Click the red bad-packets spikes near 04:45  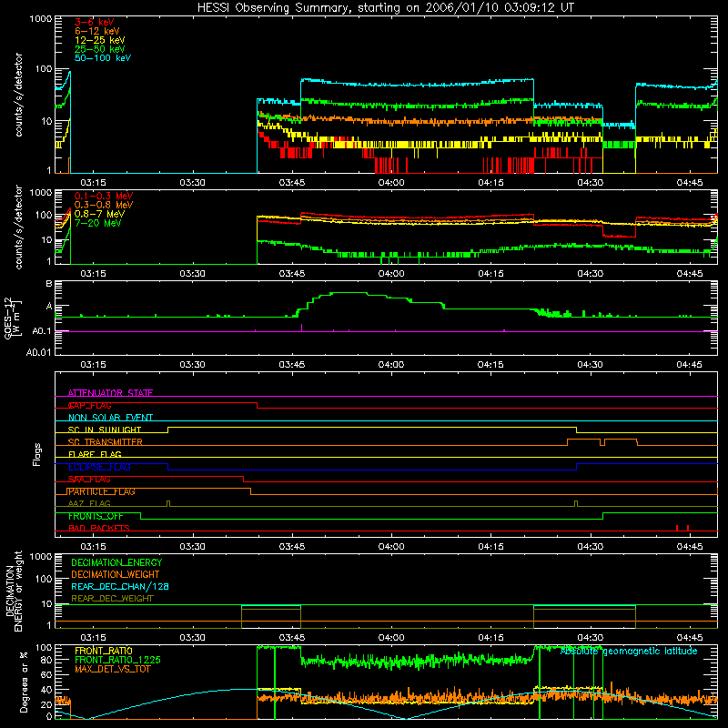pyautogui.click(x=682, y=528)
